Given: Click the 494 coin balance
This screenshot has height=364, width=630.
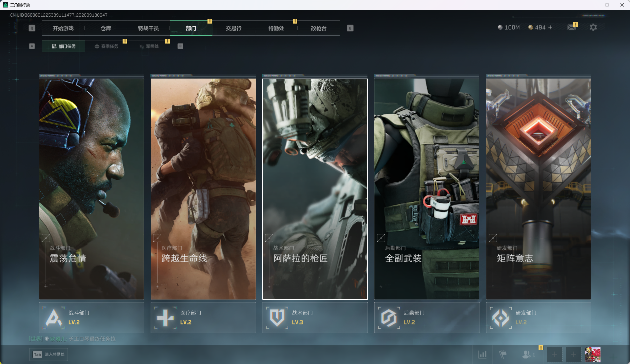Looking at the screenshot, I should (537, 27).
